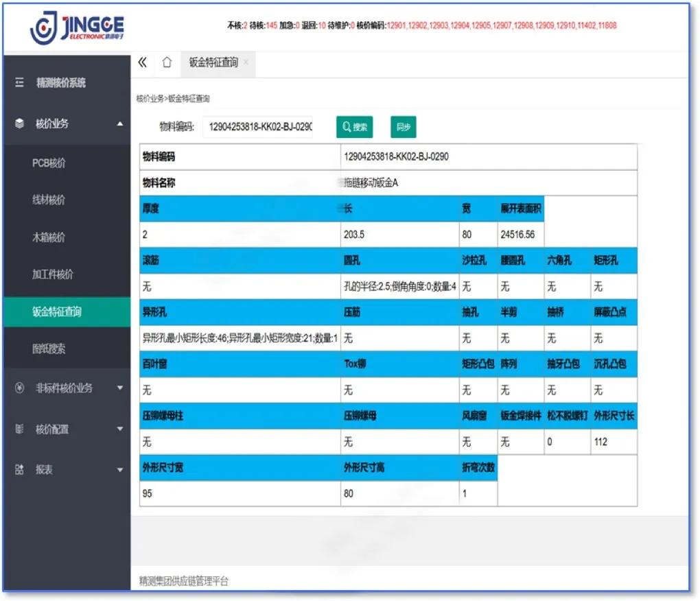Image resolution: width=700 pixels, height=601 pixels.
Task: Click the 核价编码 list of red codes
Action: click(x=502, y=25)
